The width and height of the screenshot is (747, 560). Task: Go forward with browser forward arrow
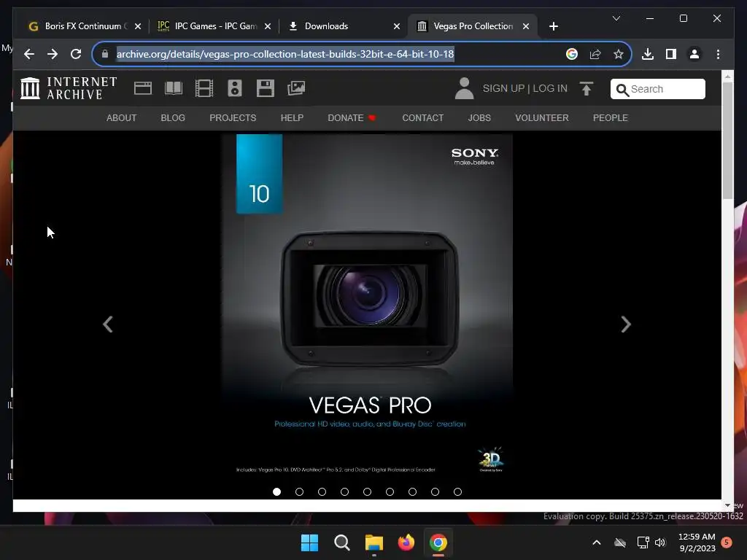[x=53, y=54]
